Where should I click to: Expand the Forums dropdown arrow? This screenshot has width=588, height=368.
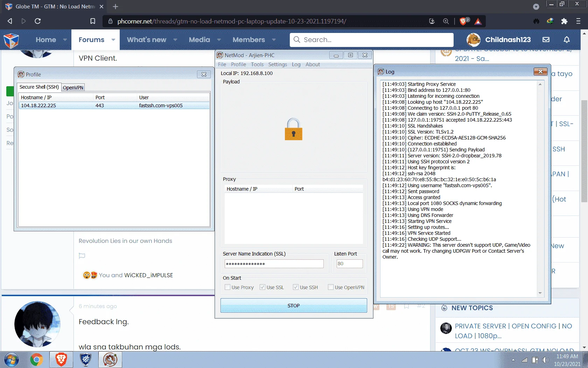pyautogui.click(x=113, y=40)
